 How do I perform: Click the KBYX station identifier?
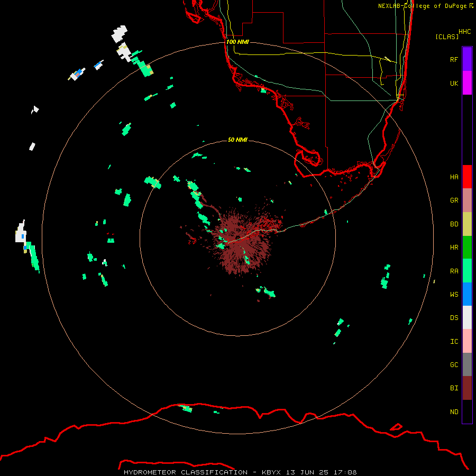click(x=271, y=472)
